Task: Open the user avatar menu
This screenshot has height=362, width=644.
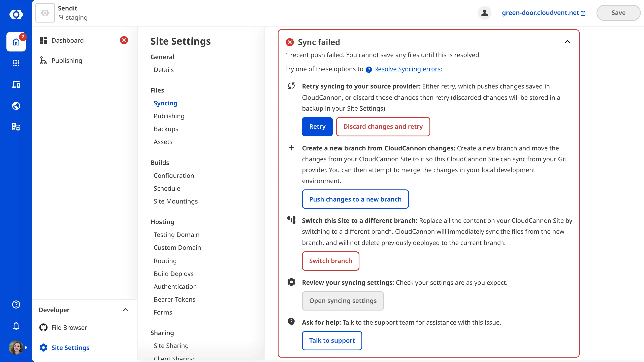Action: 16,347
